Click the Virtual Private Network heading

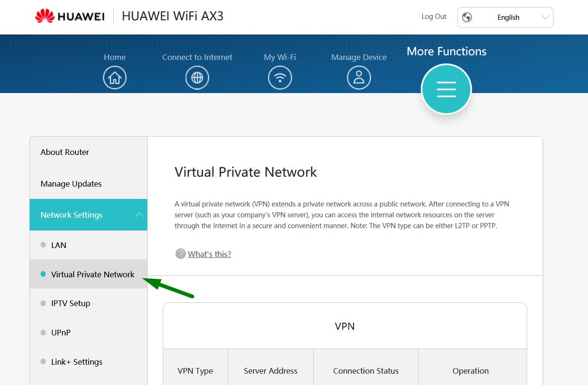click(x=245, y=172)
